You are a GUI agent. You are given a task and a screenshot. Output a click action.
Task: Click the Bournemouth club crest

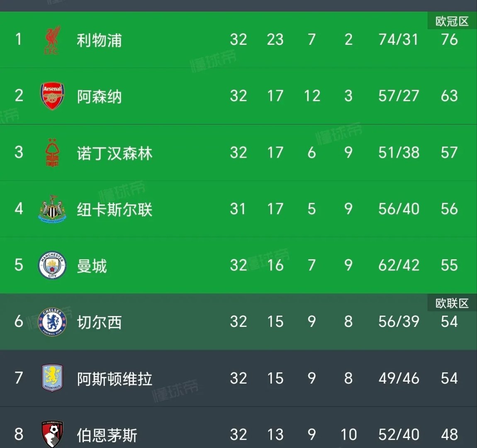(x=52, y=434)
